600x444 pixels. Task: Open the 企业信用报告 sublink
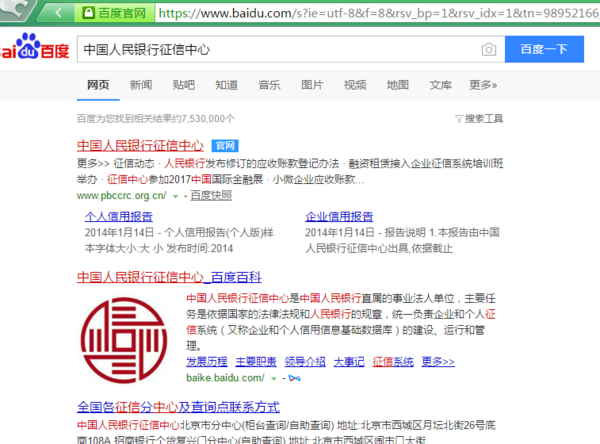(339, 217)
